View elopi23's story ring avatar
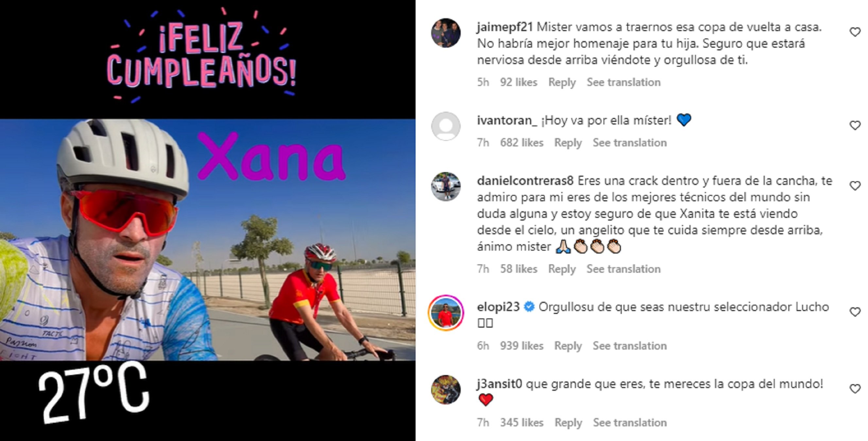This screenshot has height=441, width=868. click(446, 313)
